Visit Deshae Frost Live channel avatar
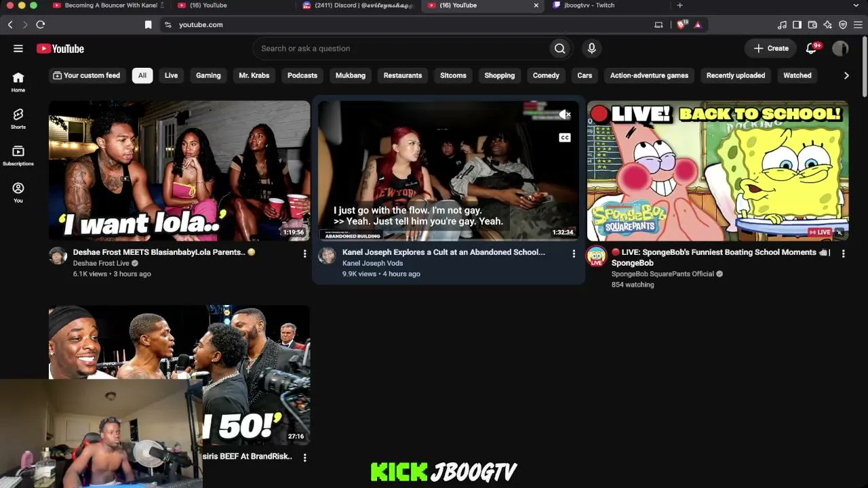Screen dimensions: 868x488 pos(58,256)
